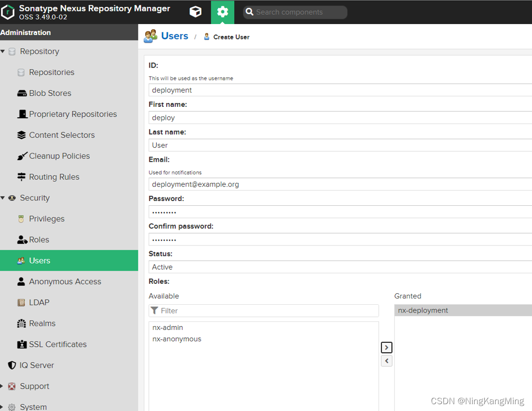Click the Routing Rules signpost icon
Image resolution: width=532 pixels, height=411 pixels.
pos(21,177)
